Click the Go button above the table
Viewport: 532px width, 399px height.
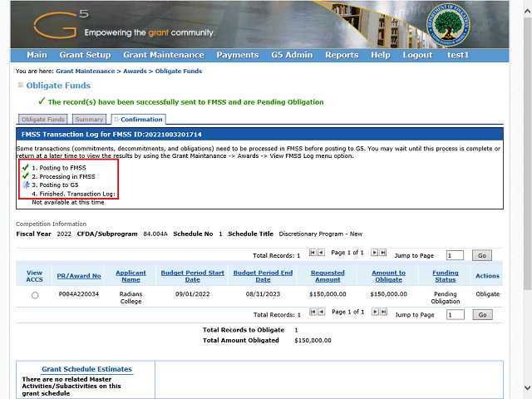(x=483, y=255)
